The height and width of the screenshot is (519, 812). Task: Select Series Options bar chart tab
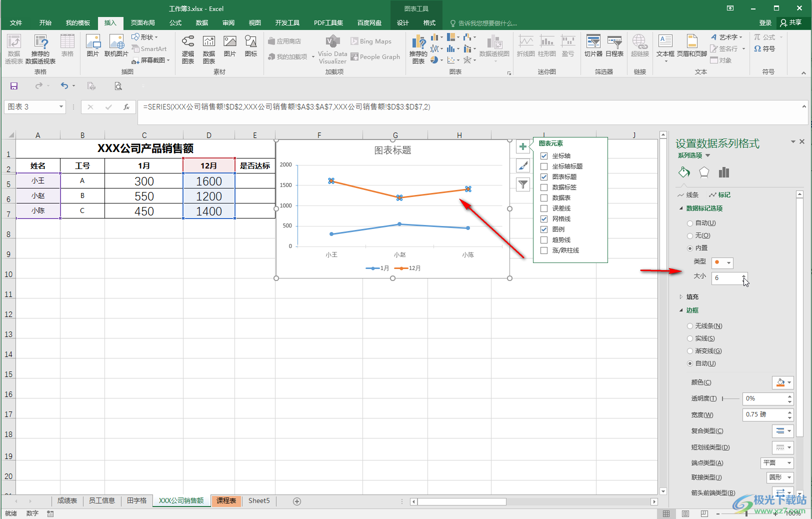724,172
